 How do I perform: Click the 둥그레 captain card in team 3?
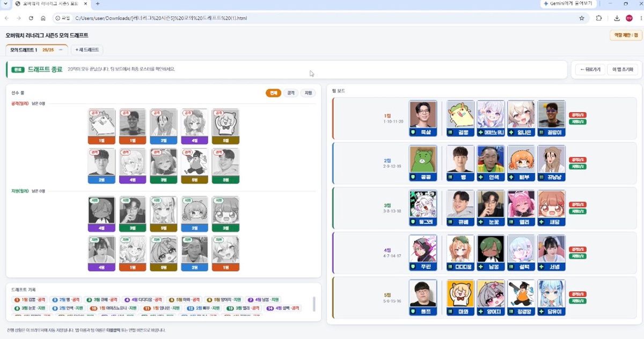tap(423, 208)
